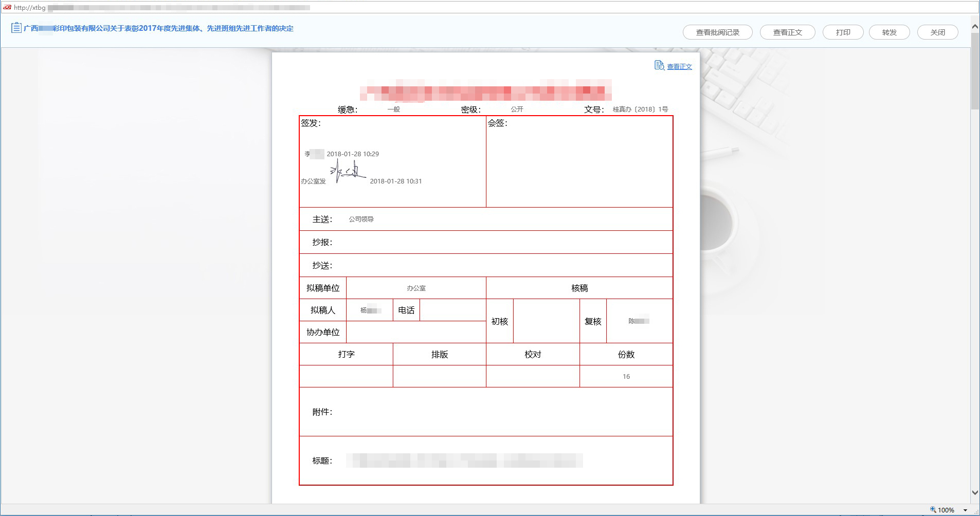Forward the document using 转发
The width and height of the screenshot is (980, 516).
(x=889, y=32)
